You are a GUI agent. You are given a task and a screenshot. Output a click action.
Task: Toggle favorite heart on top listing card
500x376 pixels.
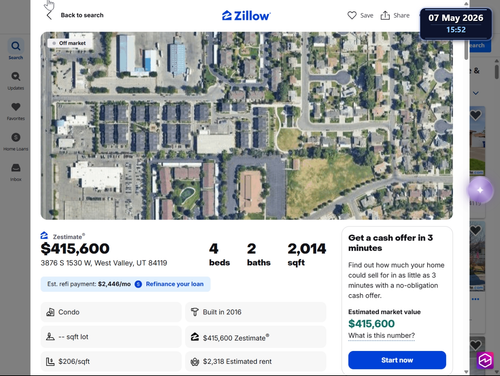pyautogui.click(x=476, y=115)
